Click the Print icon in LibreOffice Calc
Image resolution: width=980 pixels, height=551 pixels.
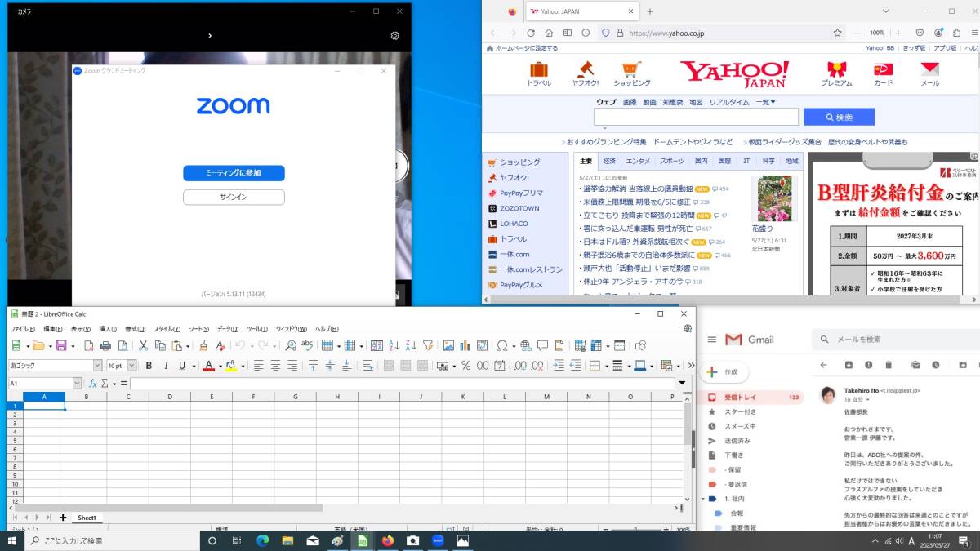coord(105,346)
